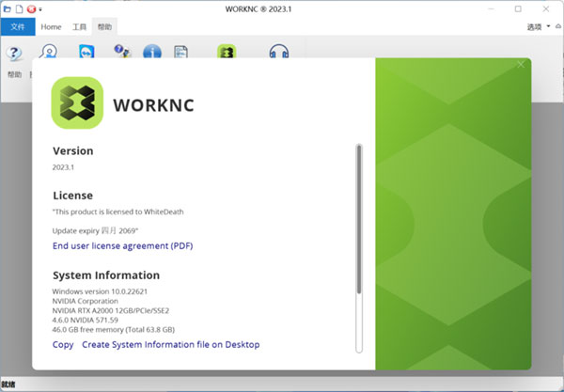Click the System Information heading

[x=106, y=275]
